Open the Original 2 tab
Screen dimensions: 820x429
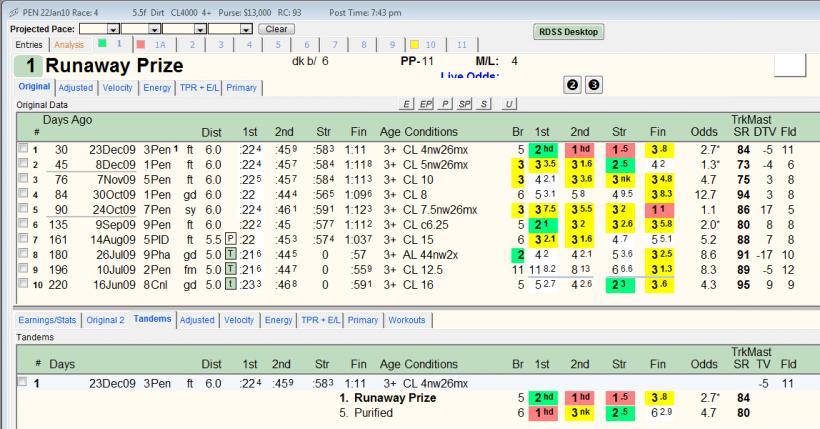pos(106,320)
